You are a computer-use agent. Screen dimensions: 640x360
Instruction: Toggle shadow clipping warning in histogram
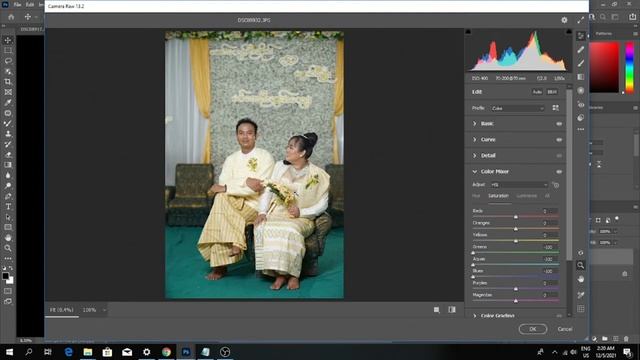pyautogui.click(x=468, y=32)
